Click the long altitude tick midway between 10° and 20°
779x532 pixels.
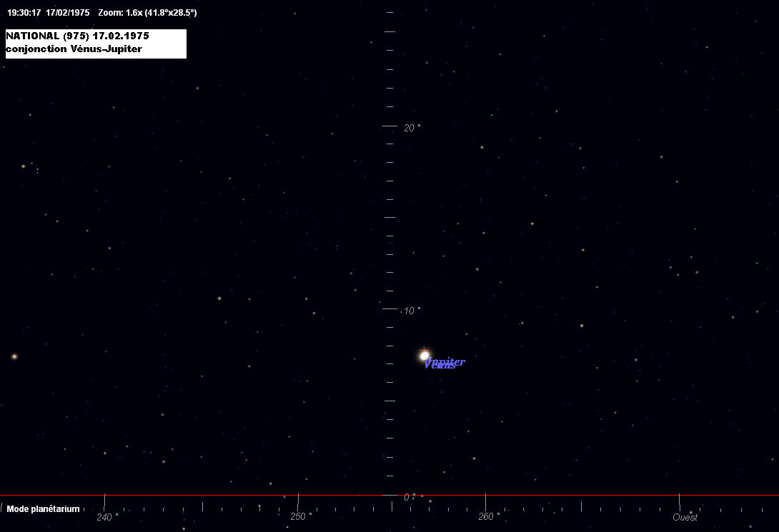(389, 217)
